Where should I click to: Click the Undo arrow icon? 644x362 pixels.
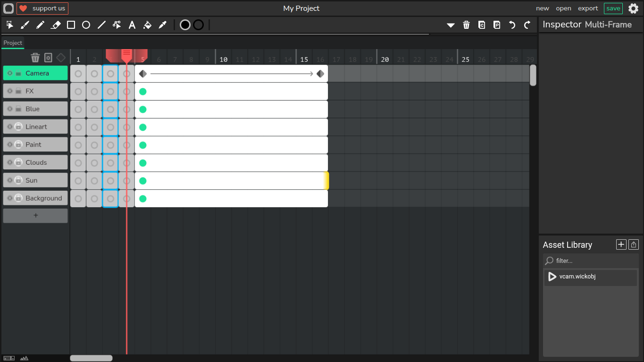(512, 25)
